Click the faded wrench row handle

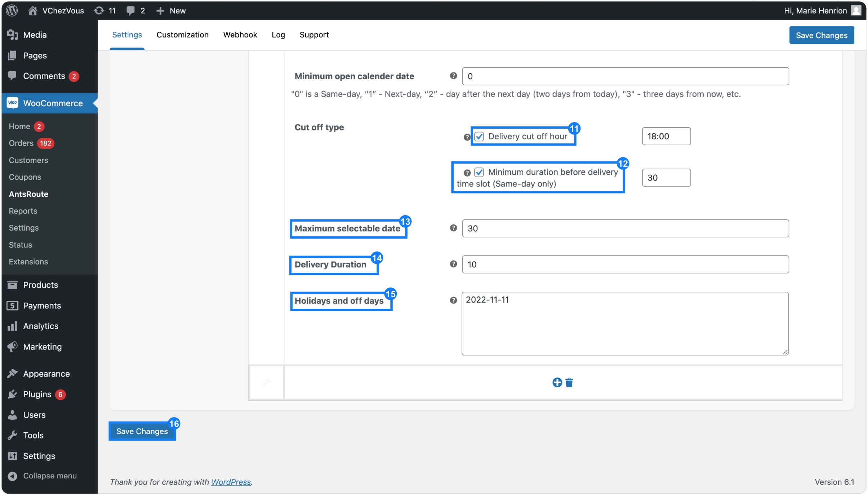(x=267, y=382)
